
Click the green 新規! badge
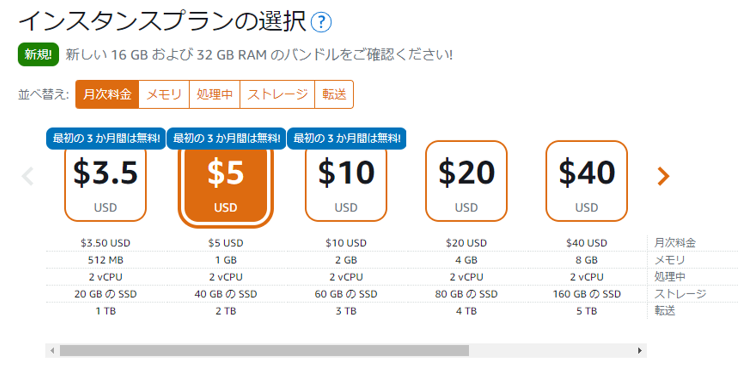point(38,55)
